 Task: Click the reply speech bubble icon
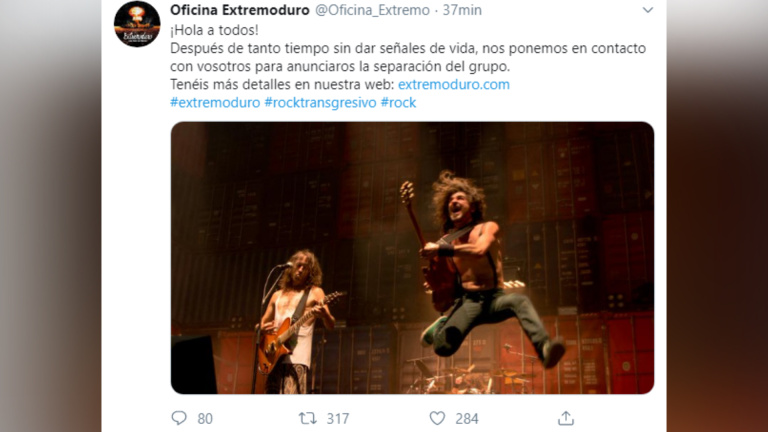pos(179,418)
